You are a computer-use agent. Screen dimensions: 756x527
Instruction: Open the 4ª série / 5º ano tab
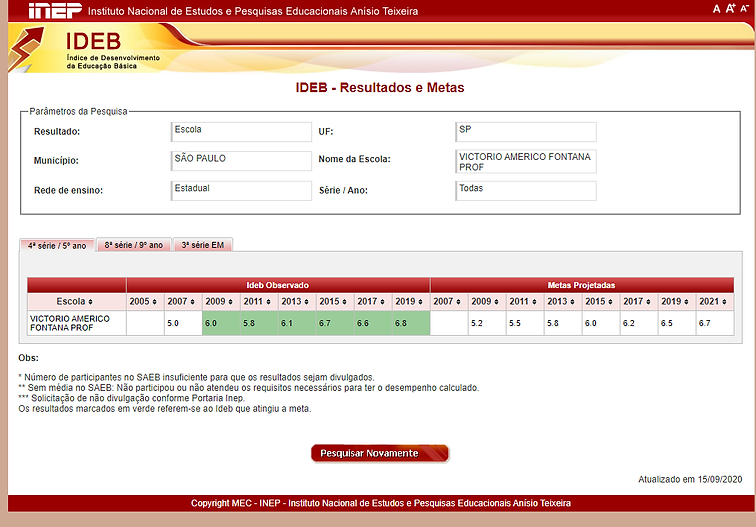click(x=57, y=245)
